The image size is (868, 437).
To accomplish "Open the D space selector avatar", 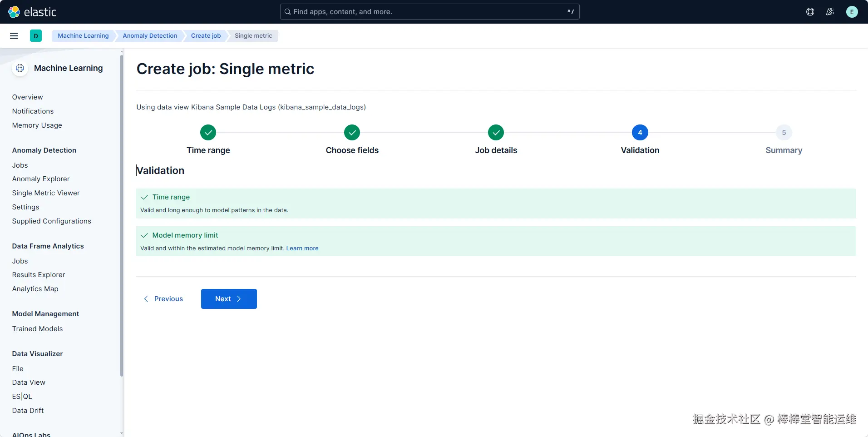I will (x=36, y=36).
